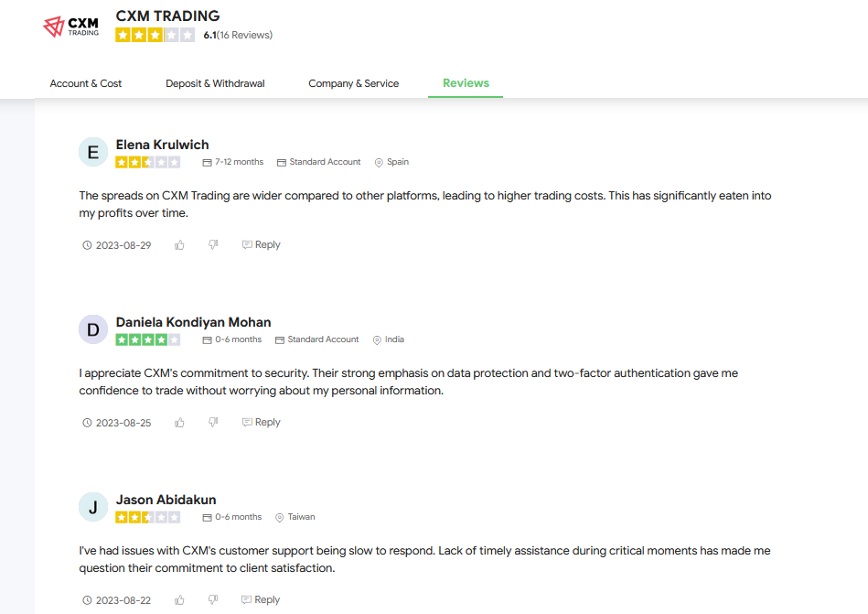Click Elena's avatar letter E

coord(93,152)
